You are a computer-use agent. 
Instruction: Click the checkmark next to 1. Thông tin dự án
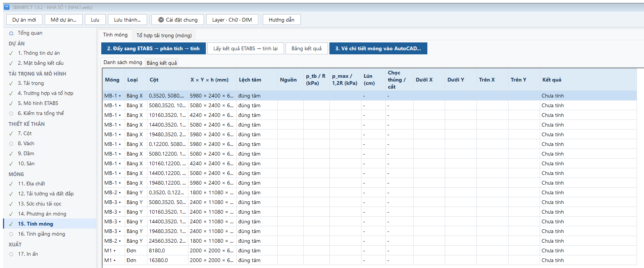(x=11, y=53)
